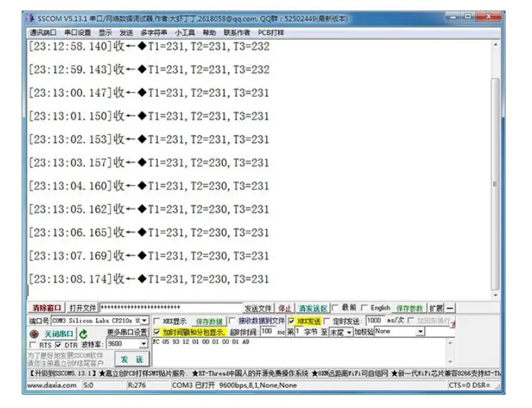Open the 显示 menu

(105, 33)
